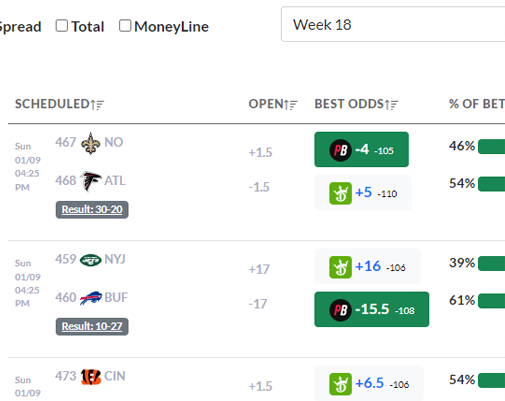The width and height of the screenshot is (505, 401).
Task: Sort by the BEST ODDS column
Action: (x=356, y=104)
